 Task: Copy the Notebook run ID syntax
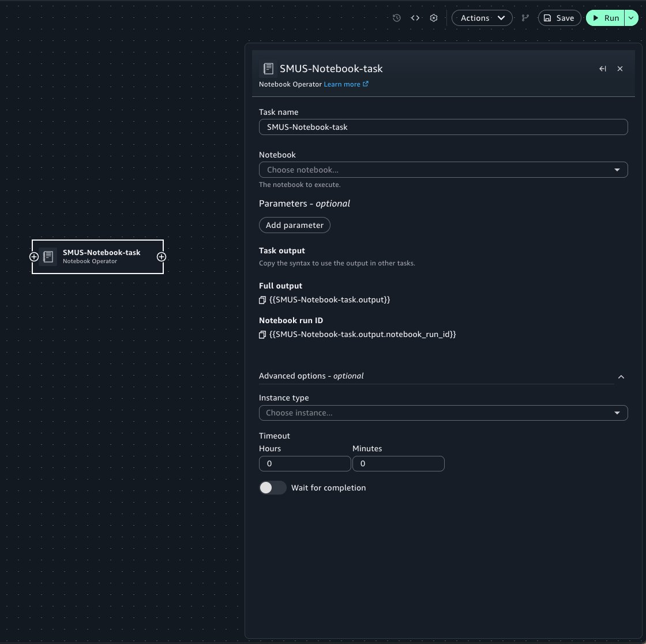(262, 335)
